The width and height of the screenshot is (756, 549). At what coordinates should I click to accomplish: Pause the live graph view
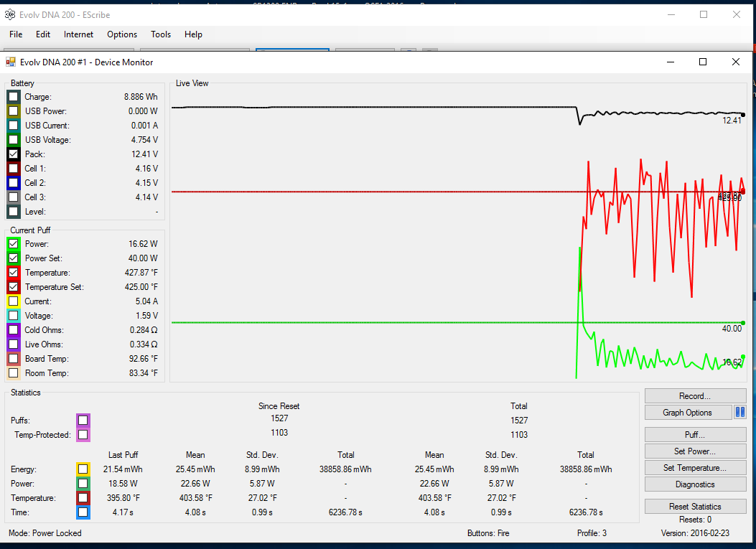740,413
